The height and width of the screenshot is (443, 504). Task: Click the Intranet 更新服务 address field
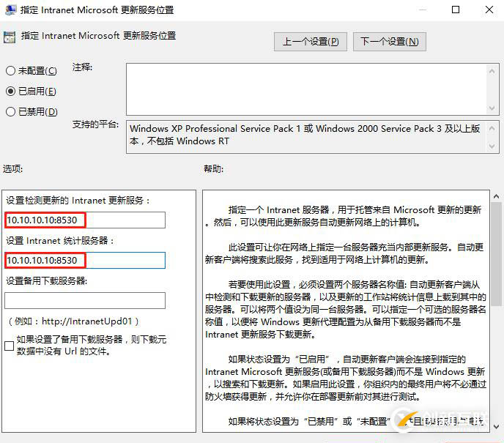(85, 220)
